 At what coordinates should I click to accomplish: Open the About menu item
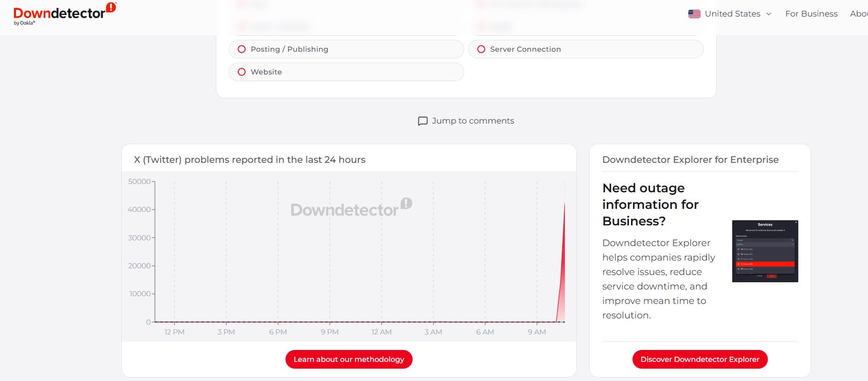(858, 14)
